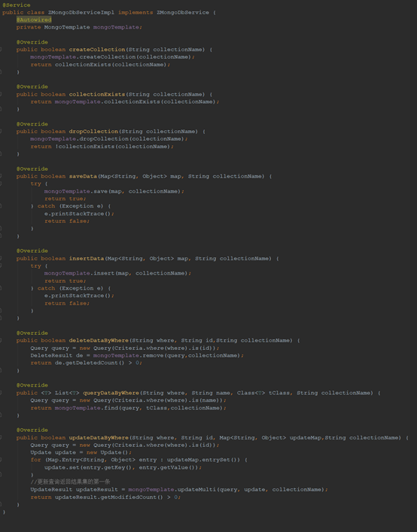Click e.printStackTrace() in saveData catch block
417x532 pixels.
79,214
